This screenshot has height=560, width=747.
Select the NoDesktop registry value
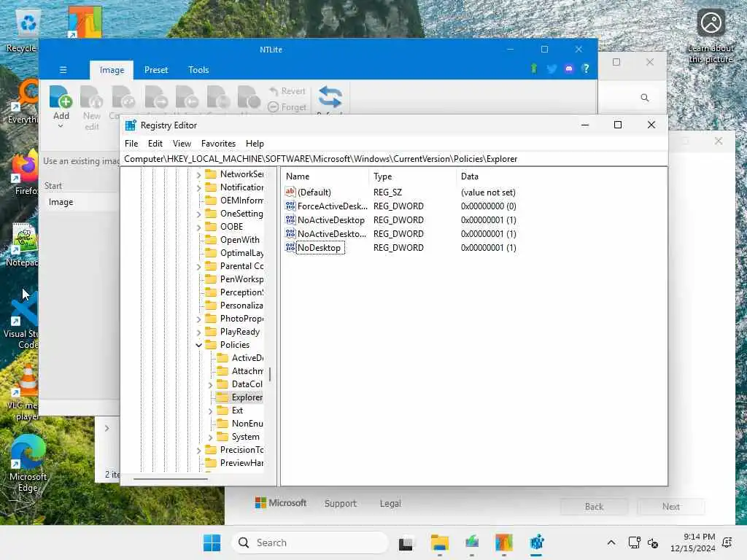point(319,248)
